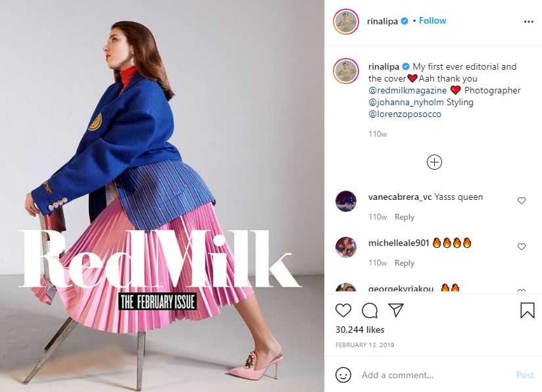This screenshot has height=392, width=542.
Task: Open vanecabrera_vc commenter avatar
Action: click(346, 201)
